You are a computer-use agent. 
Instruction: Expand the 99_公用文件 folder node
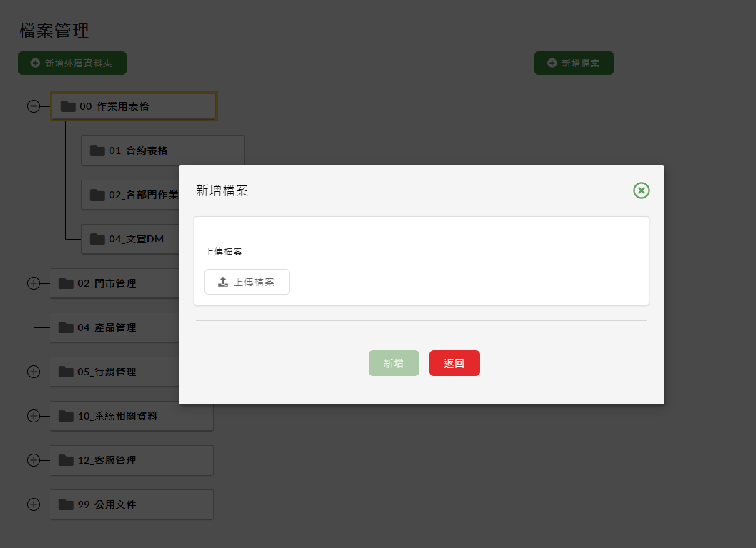(x=34, y=504)
